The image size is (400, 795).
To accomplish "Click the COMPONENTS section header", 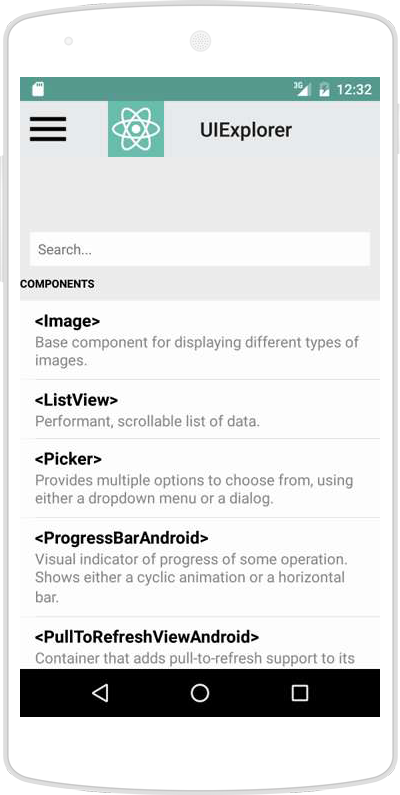I will pos(57,284).
